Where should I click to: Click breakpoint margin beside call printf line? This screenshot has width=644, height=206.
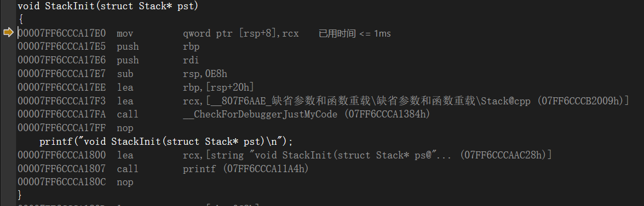[x=8, y=169]
